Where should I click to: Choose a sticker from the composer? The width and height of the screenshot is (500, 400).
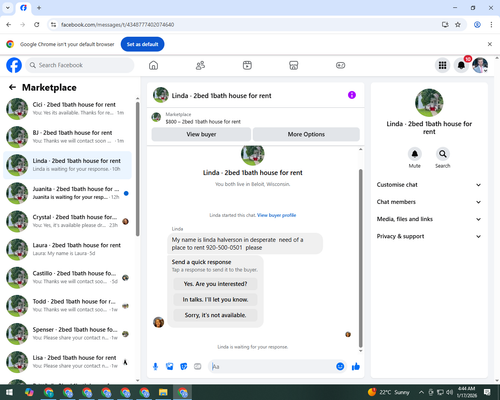[x=184, y=367]
